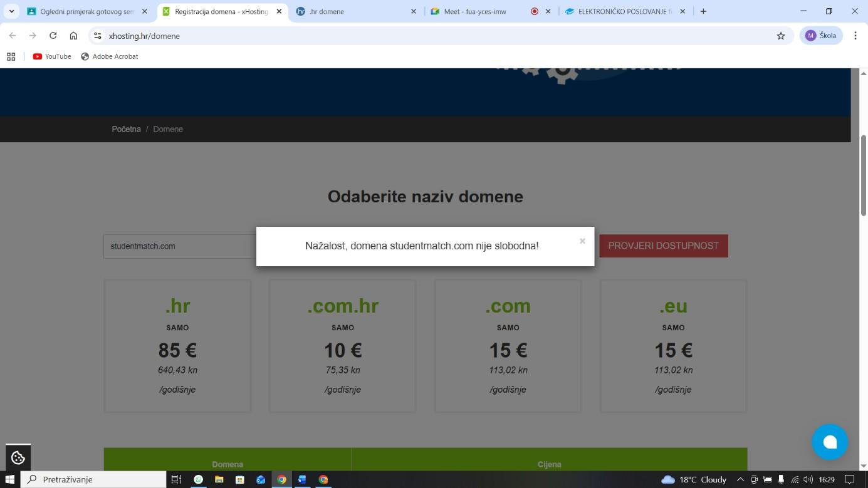868x488 pixels.
Task: Open the tab search dropdown arrow
Action: coord(11,11)
